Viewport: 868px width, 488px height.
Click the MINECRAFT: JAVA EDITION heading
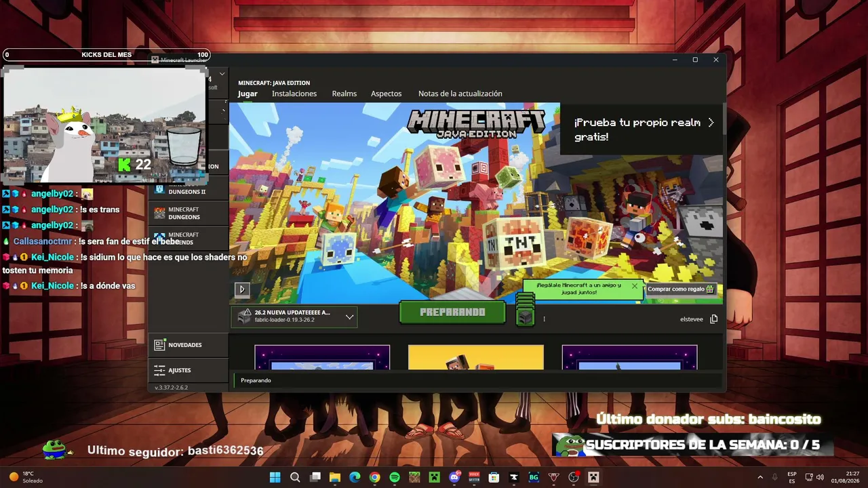coord(274,83)
